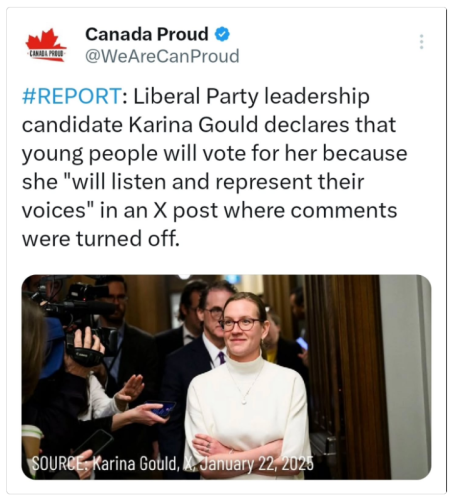The image size is (456, 500).
Task: Click the SOURCE caption dated January 22, 2025
Action: (173, 463)
